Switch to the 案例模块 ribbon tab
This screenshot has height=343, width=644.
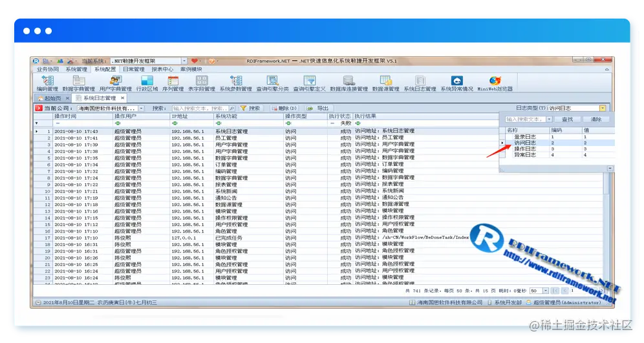(x=191, y=69)
